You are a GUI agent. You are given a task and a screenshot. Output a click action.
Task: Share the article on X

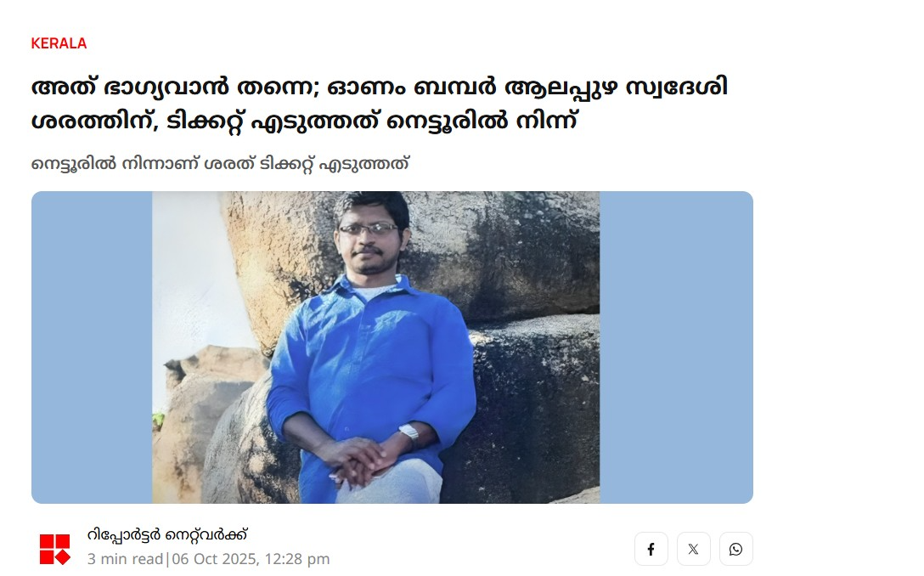693,549
